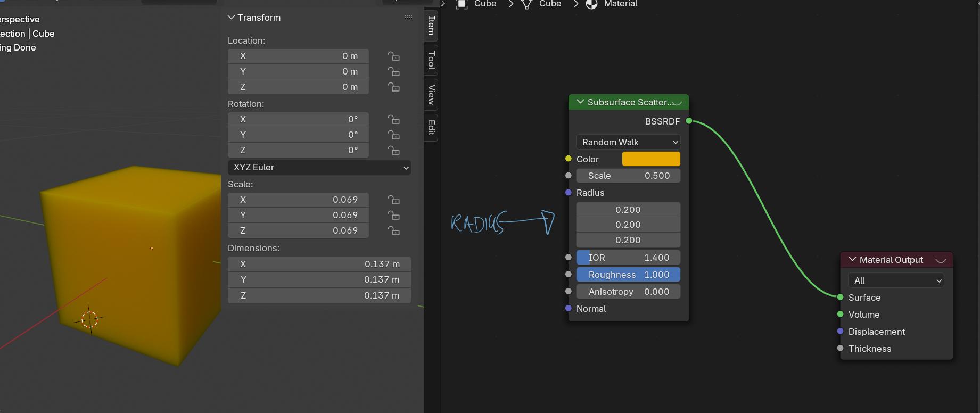Click the Scale Z lock icon
The width and height of the screenshot is (980, 413).
(393, 231)
